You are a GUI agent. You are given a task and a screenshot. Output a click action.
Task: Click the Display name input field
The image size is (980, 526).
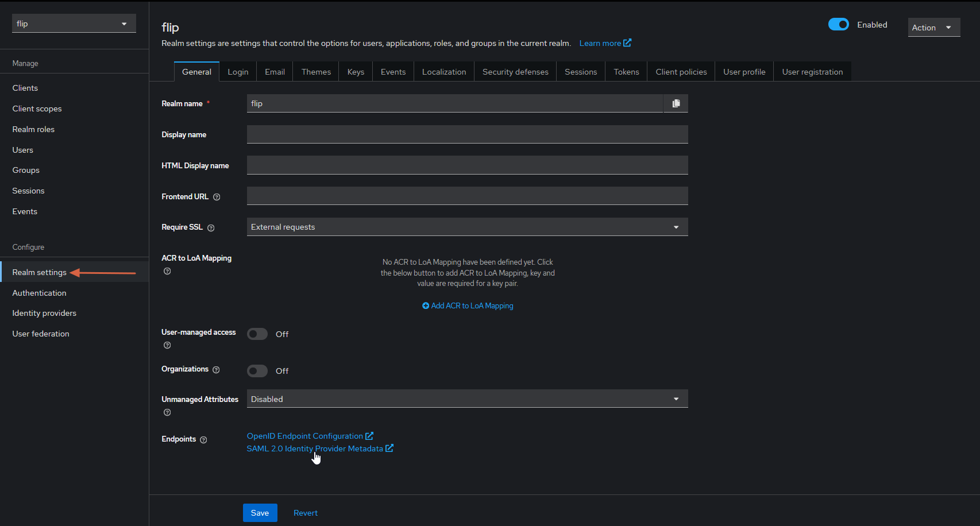(x=468, y=134)
